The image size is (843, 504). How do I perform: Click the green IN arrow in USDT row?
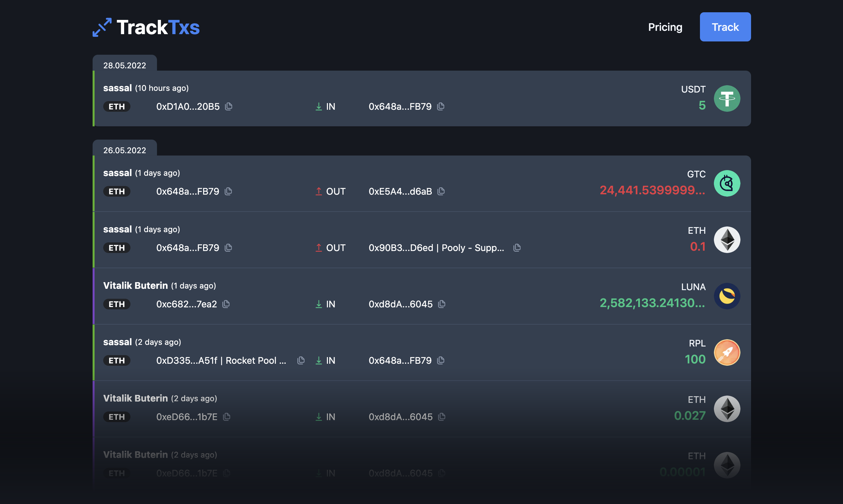(319, 107)
